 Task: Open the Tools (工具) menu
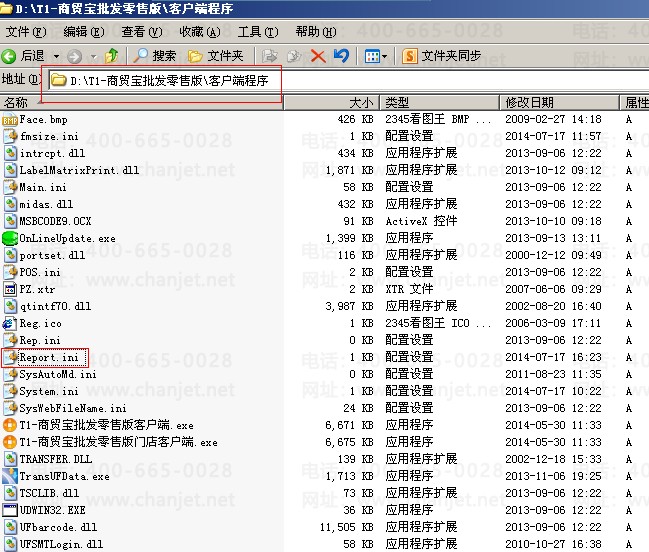[257, 32]
